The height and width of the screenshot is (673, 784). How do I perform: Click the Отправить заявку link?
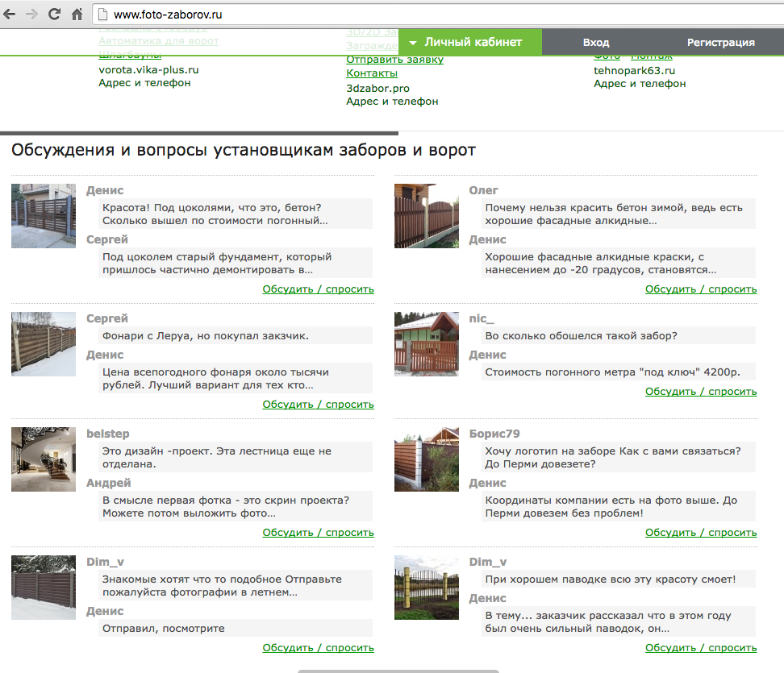coord(394,60)
